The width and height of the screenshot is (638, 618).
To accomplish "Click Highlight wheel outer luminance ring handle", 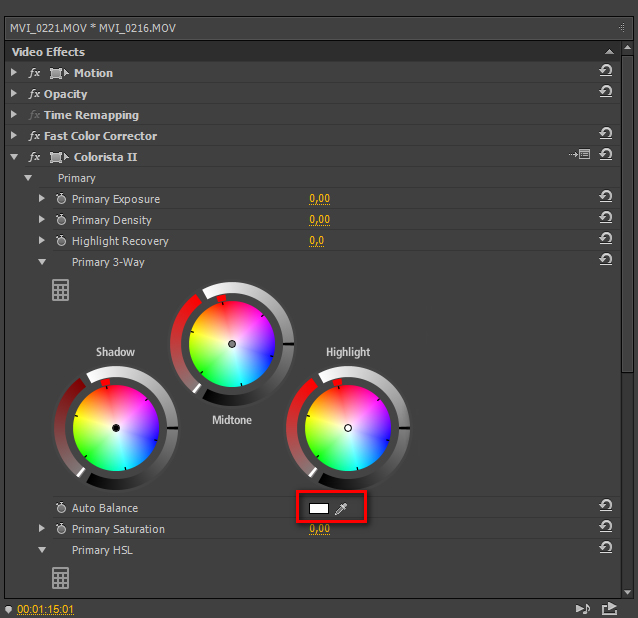I will 404,428.
